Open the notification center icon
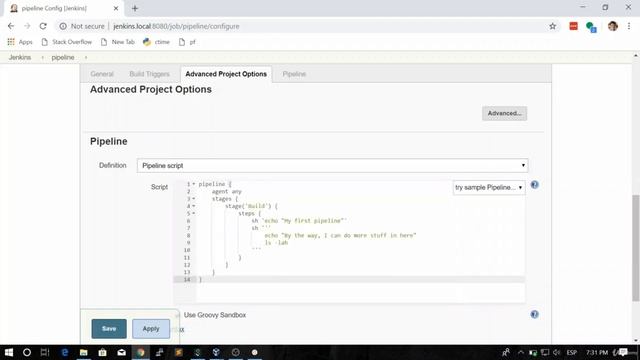The width and height of the screenshot is (640, 360). pyautogui.click(x=623, y=352)
